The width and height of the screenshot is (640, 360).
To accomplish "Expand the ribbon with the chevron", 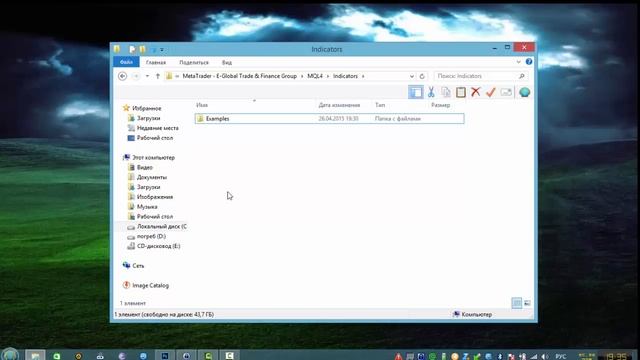I will pyautogui.click(x=518, y=62).
